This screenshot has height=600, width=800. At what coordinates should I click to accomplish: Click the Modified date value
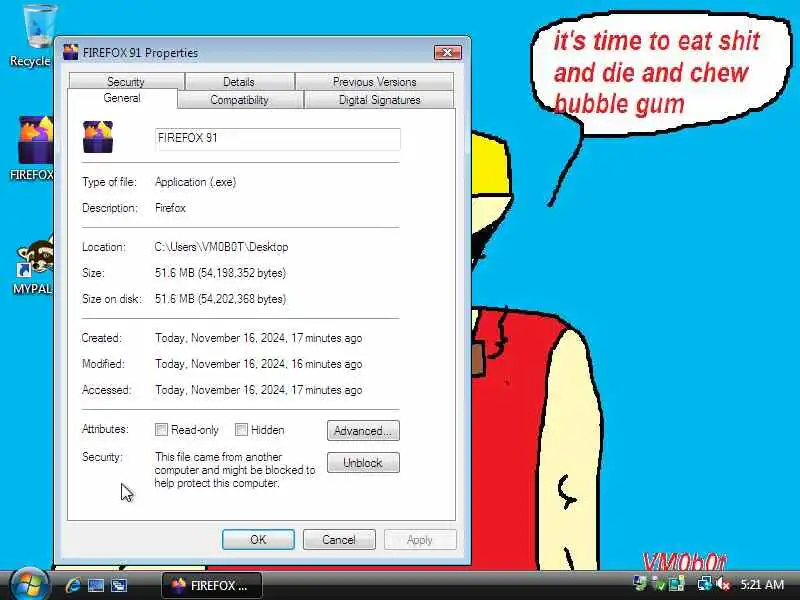259,364
